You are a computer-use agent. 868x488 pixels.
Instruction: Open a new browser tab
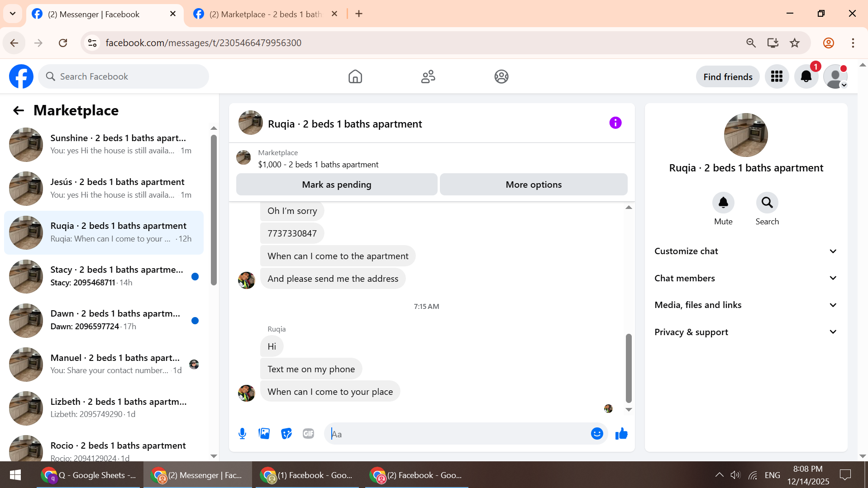pos(359,14)
